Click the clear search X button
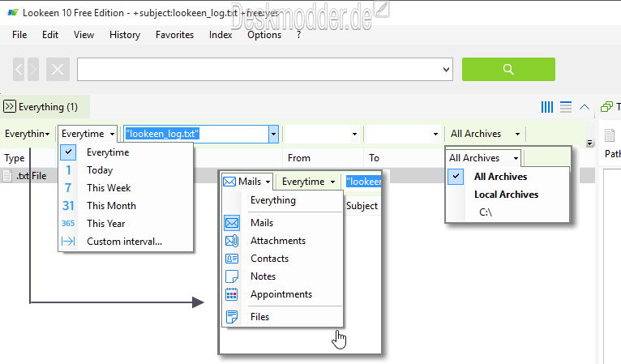The image size is (621, 364). pyautogui.click(x=58, y=70)
